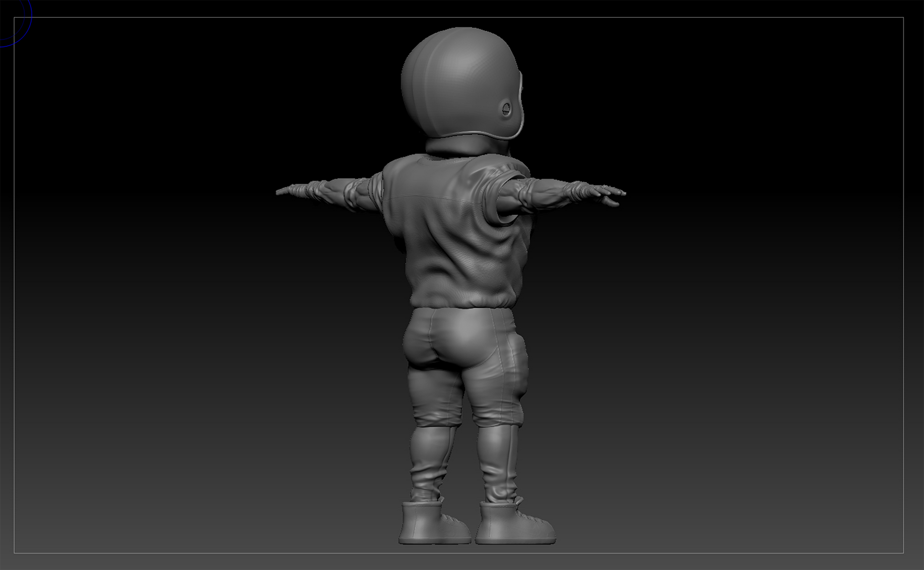This screenshot has width=924, height=570.
Task: Click the right forearm of the figure
Action: tap(546, 190)
